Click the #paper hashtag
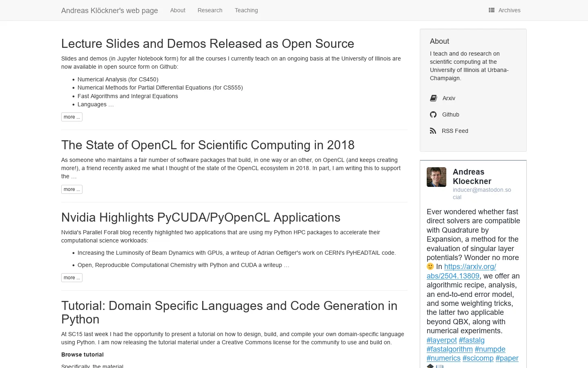This screenshot has height=368, width=588. click(x=507, y=358)
